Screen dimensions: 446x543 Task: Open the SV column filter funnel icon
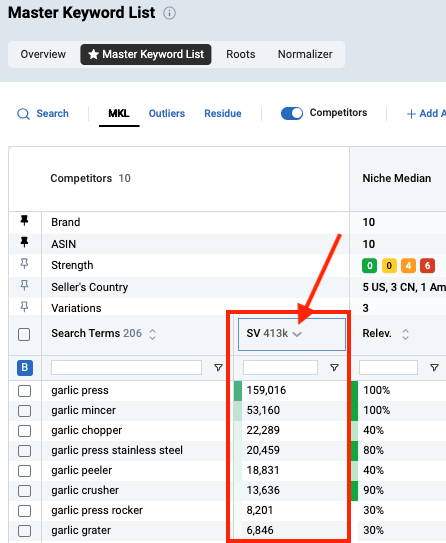point(334,367)
